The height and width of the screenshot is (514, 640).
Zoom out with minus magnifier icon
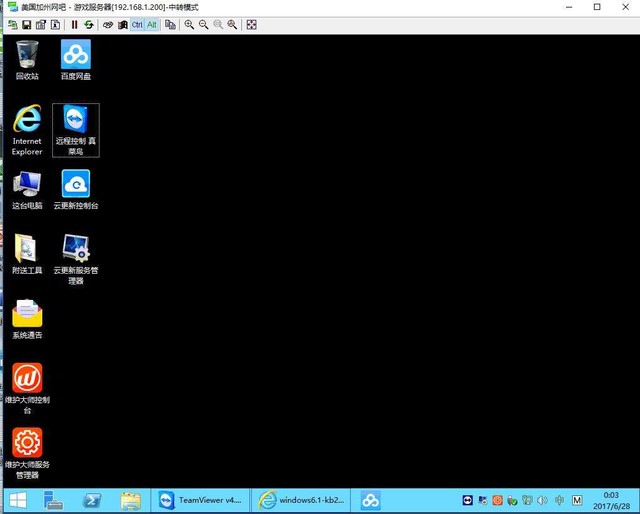(203, 25)
